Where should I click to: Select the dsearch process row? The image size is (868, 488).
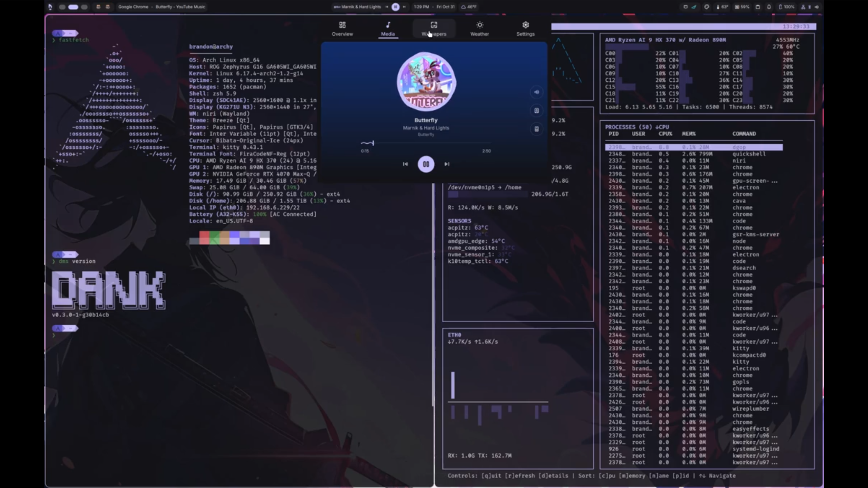(694, 268)
